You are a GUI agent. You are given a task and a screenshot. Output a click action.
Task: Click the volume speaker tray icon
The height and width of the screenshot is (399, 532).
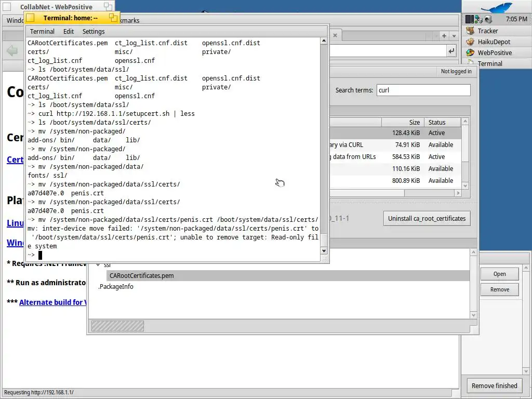pos(488,19)
